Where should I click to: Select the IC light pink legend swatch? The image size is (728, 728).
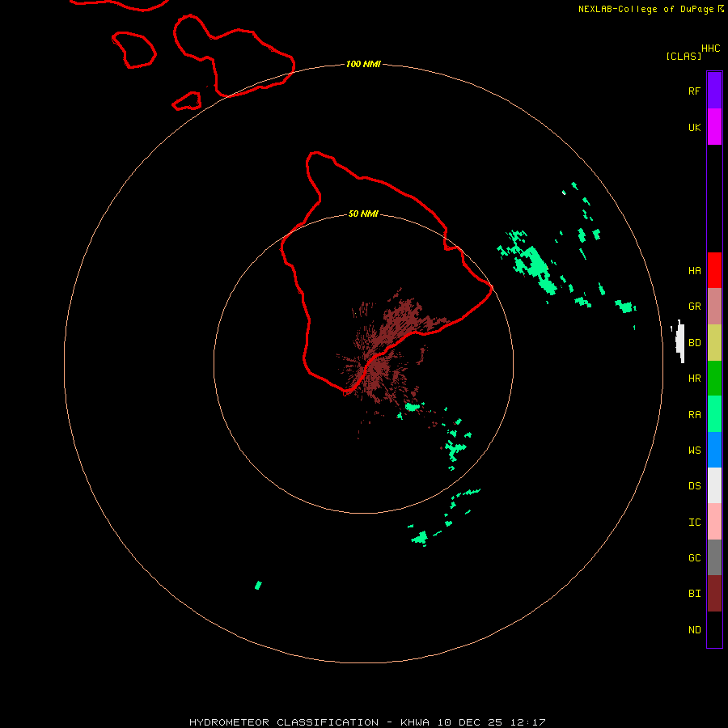714,522
